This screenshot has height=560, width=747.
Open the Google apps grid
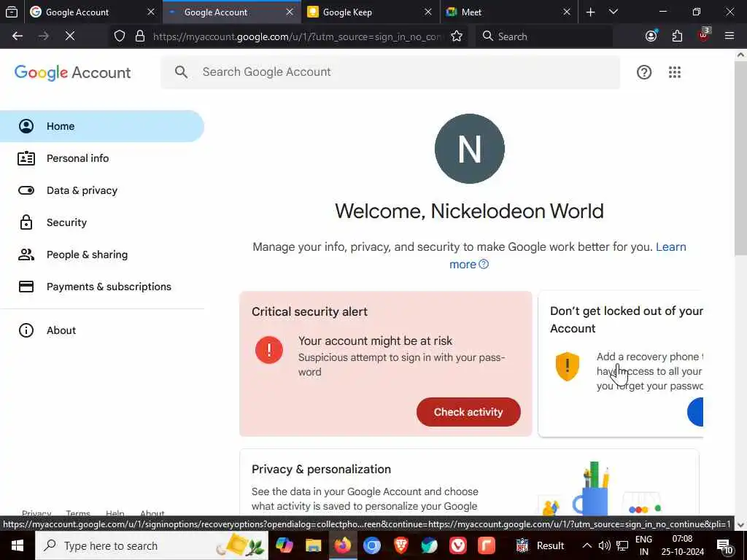pos(675,72)
